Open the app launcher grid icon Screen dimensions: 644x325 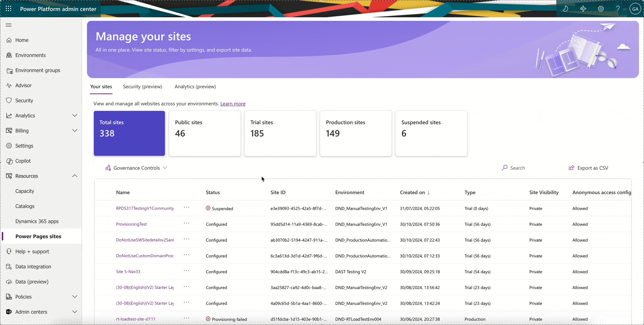click(x=8, y=9)
